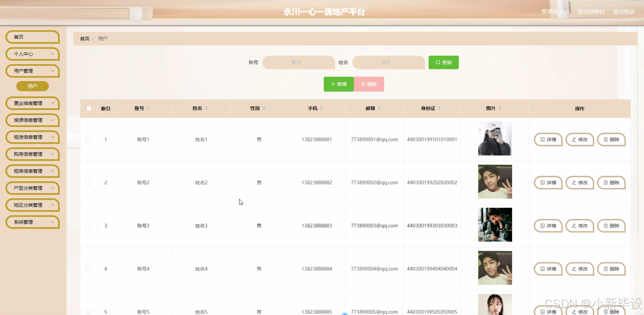Collapse the 用户管理 sidebar menu
The height and width of the screenshot is (315, 644).
point(33,71)
